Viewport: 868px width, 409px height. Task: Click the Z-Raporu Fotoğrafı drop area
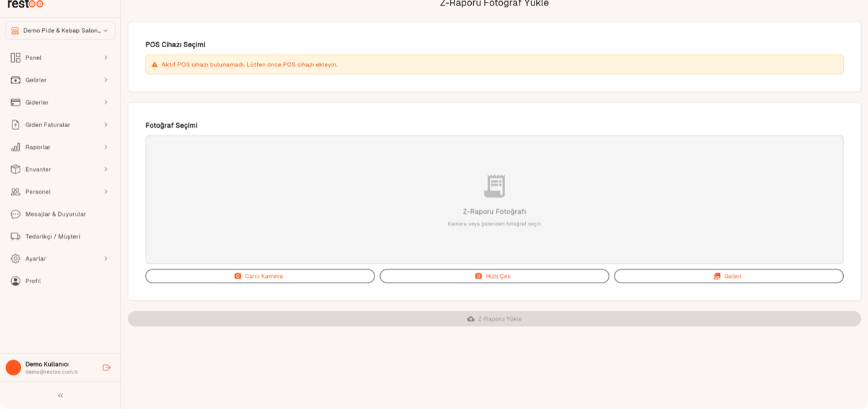pyautogui.click(x=494, y=200)
